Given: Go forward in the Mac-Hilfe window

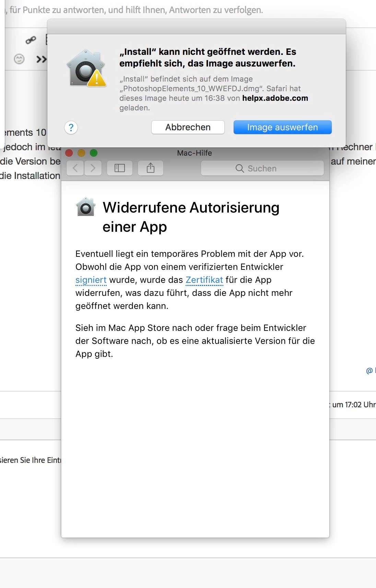Looking at the screenshot, I should click(x=93, y=168).
